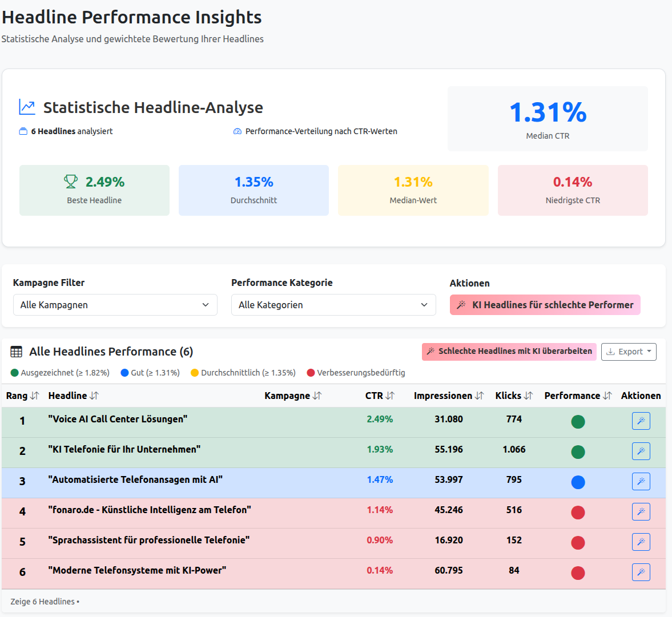
Task: Click the wand icon beside "Moderne Telefonsysteme mit KI-Power"
Action: click(641, 572)
